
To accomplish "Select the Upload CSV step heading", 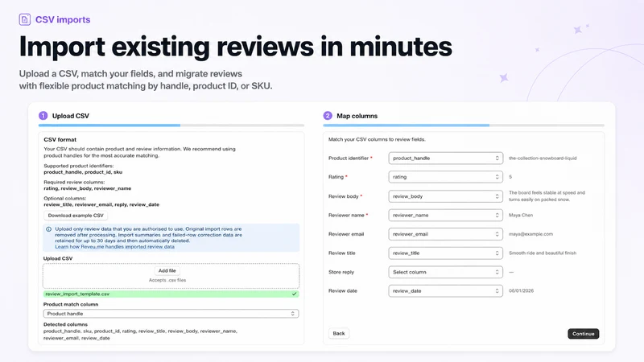I will 70,116.
